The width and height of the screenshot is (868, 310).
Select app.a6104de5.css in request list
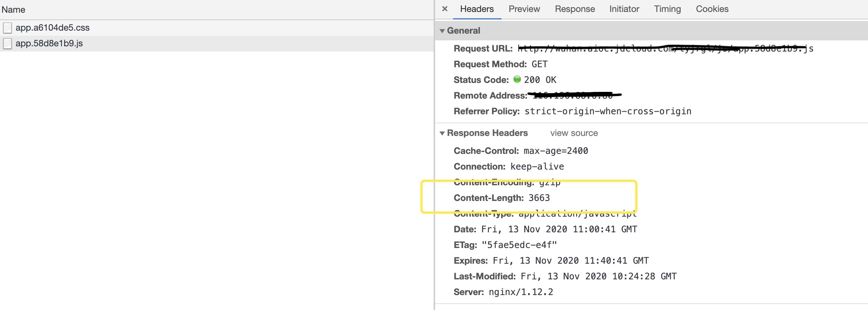[216, 28]
